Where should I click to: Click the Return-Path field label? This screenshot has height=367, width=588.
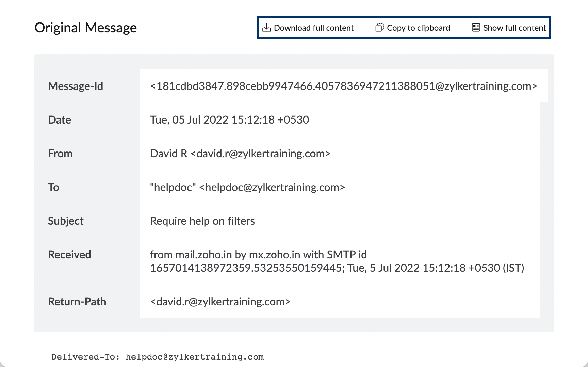pos(77,302)
